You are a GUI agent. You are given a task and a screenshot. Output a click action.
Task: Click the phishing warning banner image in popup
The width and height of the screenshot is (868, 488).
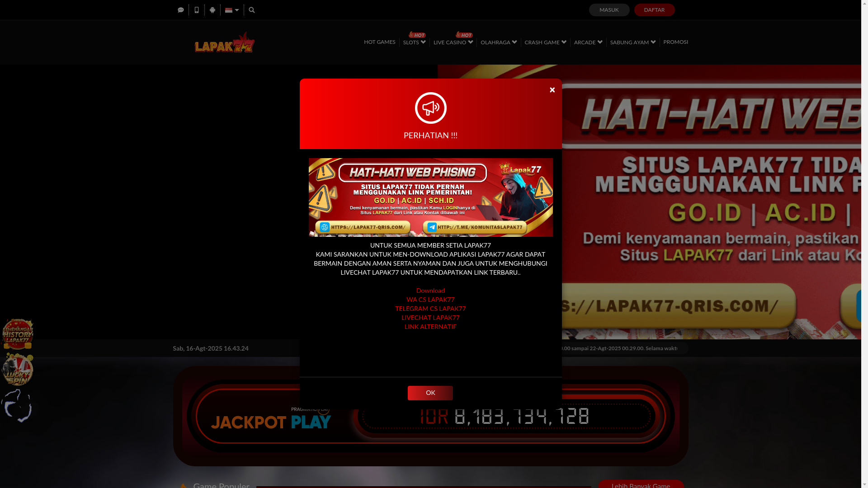(430, 197)
